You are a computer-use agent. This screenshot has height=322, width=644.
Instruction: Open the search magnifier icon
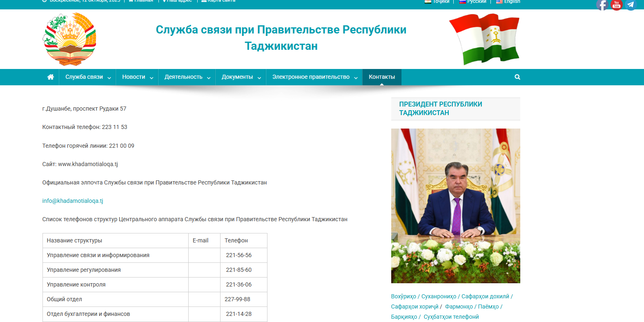pyautogui.click(x=517, y=77)
